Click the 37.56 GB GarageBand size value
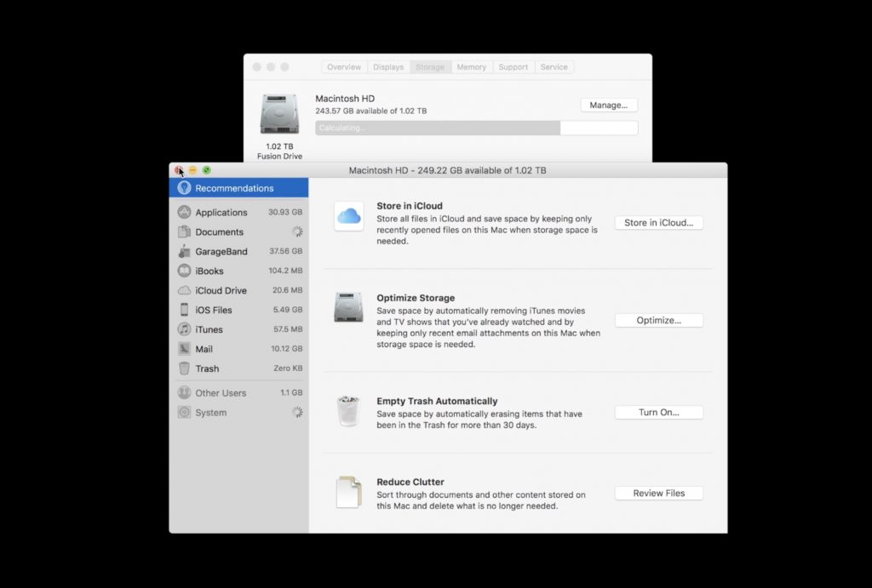This screenshot has width=872, height=588. coord(286,251)
